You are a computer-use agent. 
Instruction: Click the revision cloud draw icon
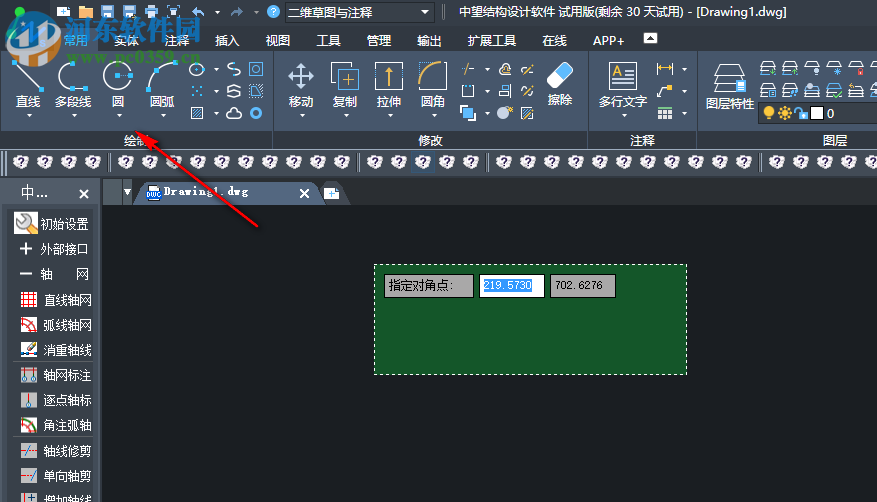[x=234, y=113]
